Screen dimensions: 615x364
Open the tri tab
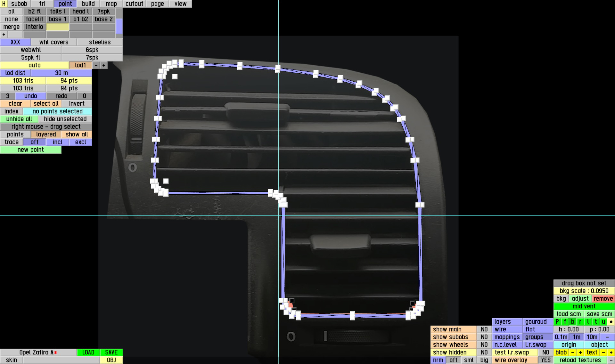point(42,4)
